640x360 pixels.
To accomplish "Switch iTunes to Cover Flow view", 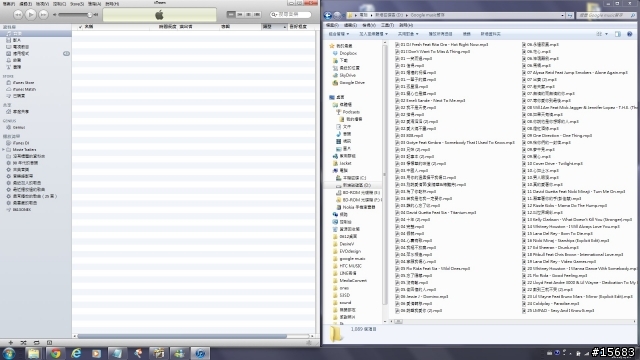I will pyautogui.click(x=257, y=14).
